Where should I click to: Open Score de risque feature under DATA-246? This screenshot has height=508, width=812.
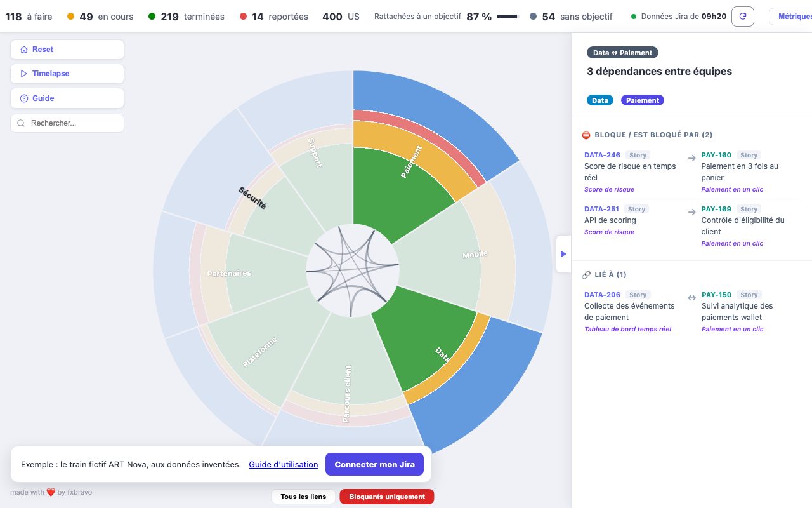609,189
